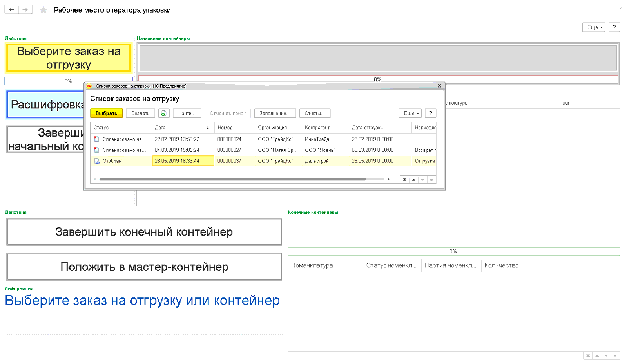Click the horizontal scrollbar in orders list
Viewport: 627px width, 364px height.
tap(232, 179)
